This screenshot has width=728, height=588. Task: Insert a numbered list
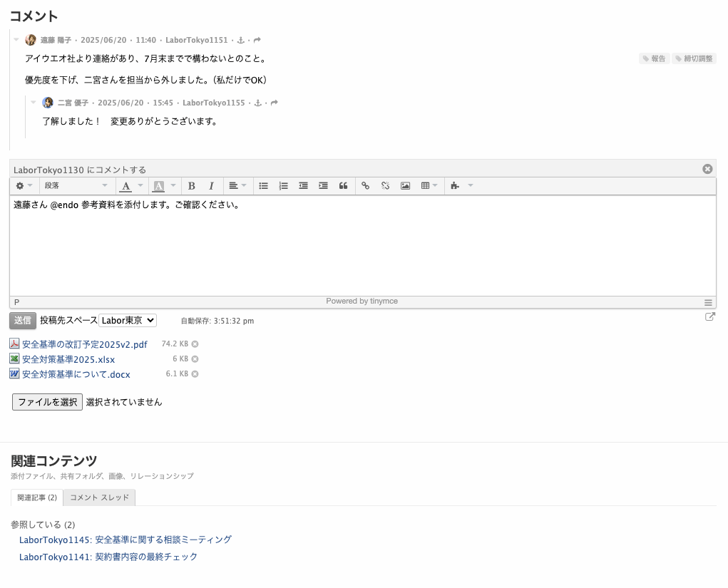tap(283, 186)
